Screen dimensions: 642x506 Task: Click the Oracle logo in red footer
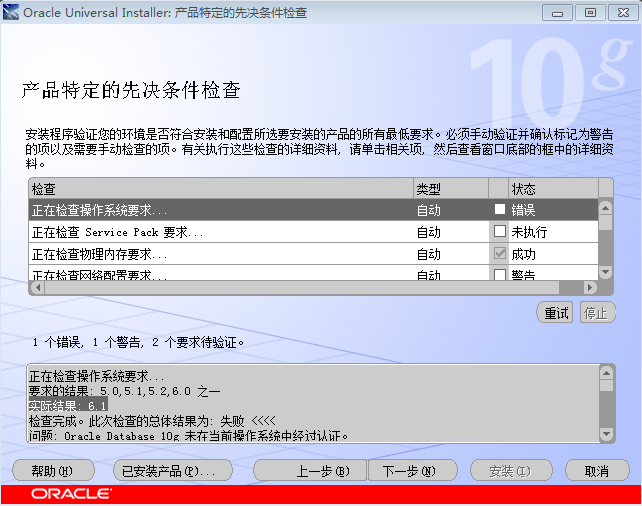click(71, 493)
